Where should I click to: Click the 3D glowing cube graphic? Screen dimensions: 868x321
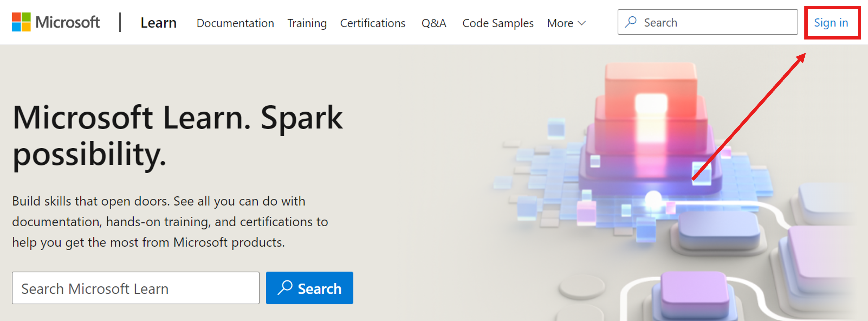coord(609,160)
